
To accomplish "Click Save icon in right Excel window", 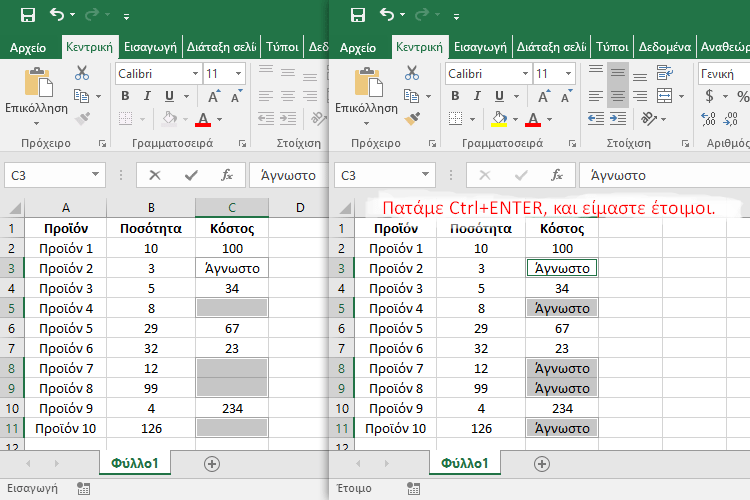I will pyautogui.click(x=358, y=15).
